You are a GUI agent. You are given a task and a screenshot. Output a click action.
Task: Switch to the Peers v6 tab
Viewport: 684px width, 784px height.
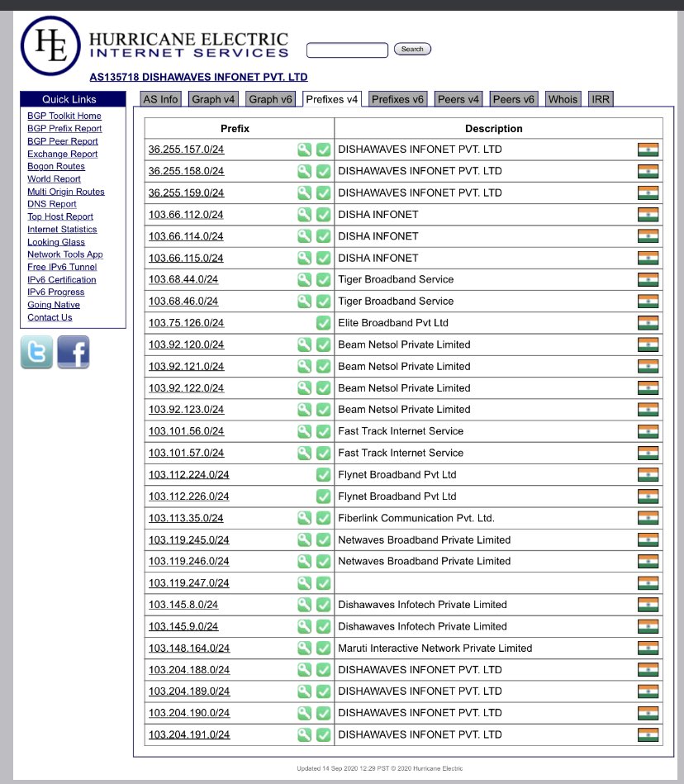(x=514, y=99)
